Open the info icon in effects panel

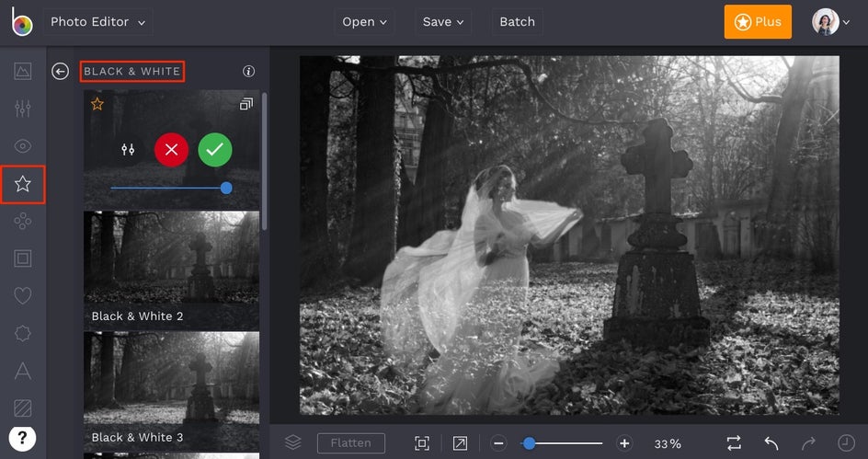click(x=248, y=72)
